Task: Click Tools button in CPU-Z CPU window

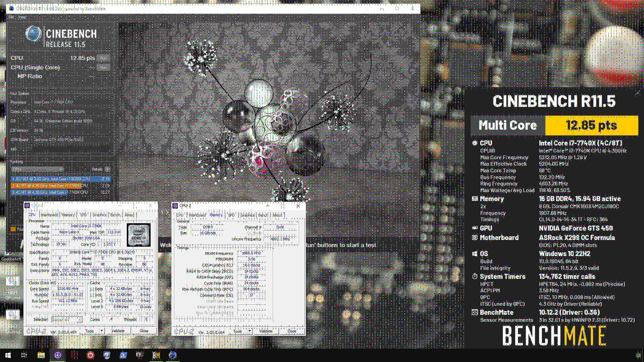Action: tap(90, 331)
